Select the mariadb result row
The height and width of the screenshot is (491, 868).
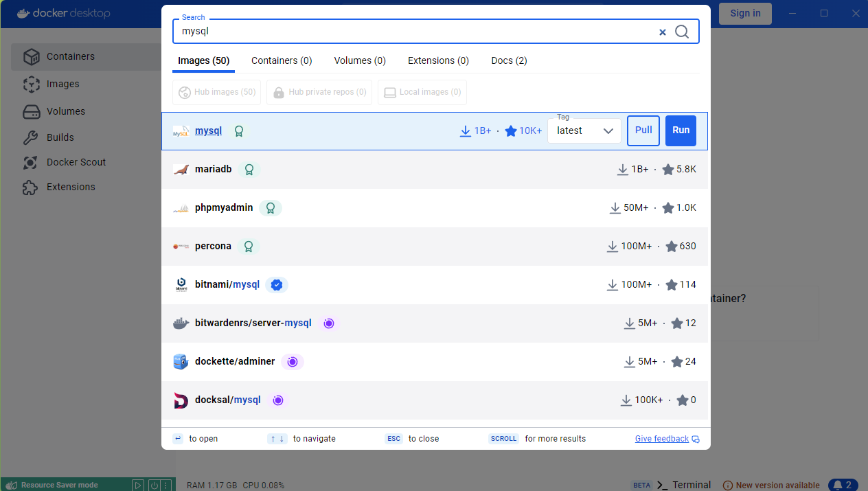tap(436, 170)
